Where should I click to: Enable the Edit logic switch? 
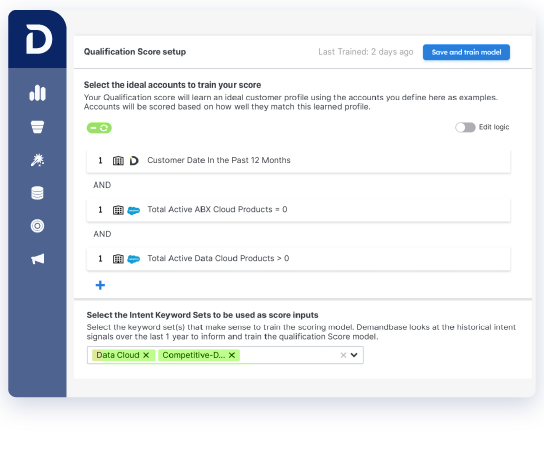pos(465,127)
